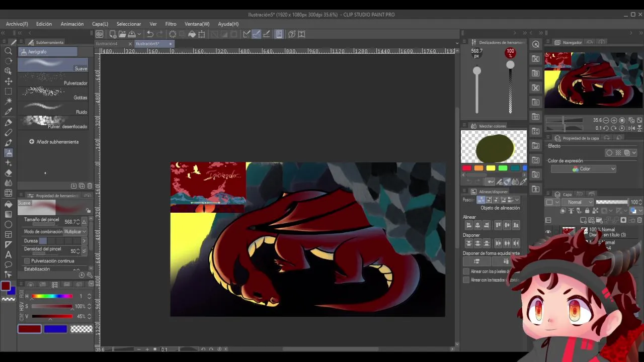644x362 pixels.
Task: Select the Pulverizador subtool
Action: tap(53, 79)
